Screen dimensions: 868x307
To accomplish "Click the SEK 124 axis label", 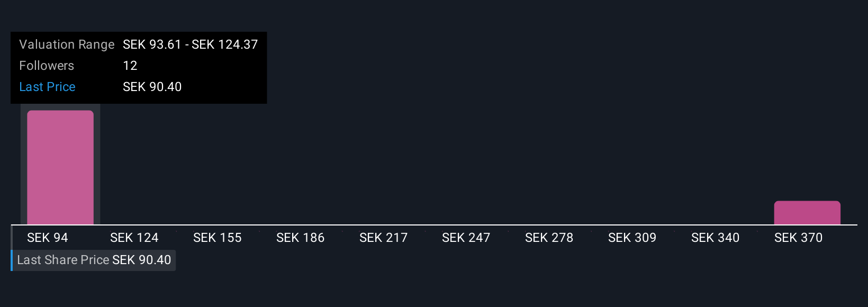I will click(134, 238).
